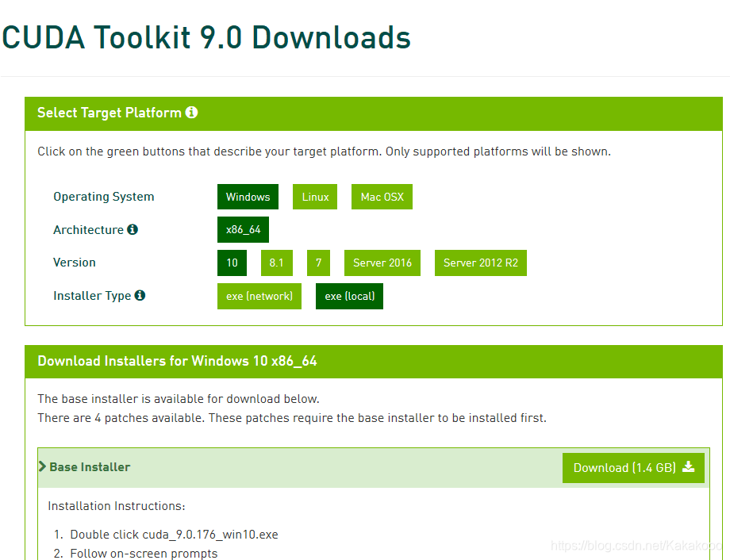
Task: Choose Server 2012 R2 version
Action: point(481,263)
